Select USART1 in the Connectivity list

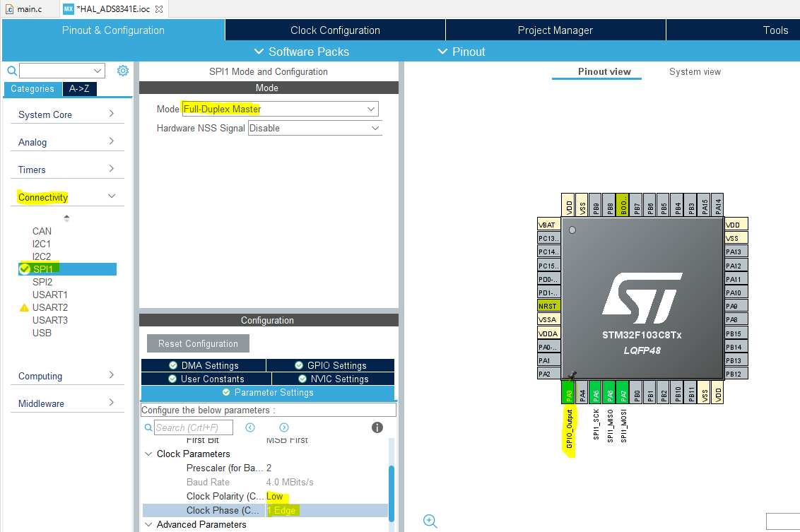point(50,295)
